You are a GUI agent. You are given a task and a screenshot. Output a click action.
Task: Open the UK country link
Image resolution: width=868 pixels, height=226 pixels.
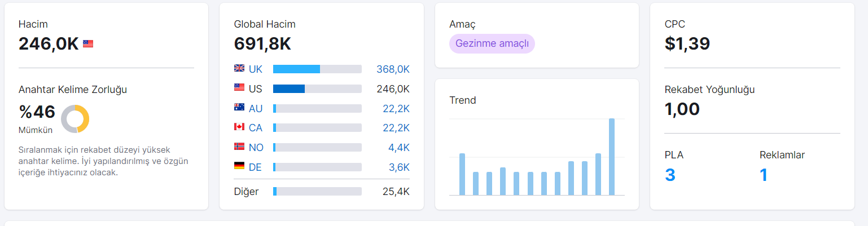[x=256, y=69]
